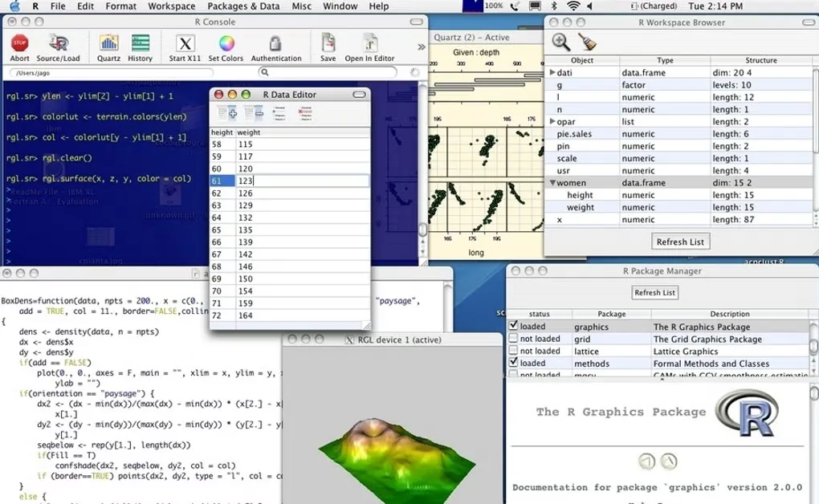This screenshot has width=819, height=504.
Task: Toggle toolbar pill button on R Data Editor
Action: click(360, 95)
